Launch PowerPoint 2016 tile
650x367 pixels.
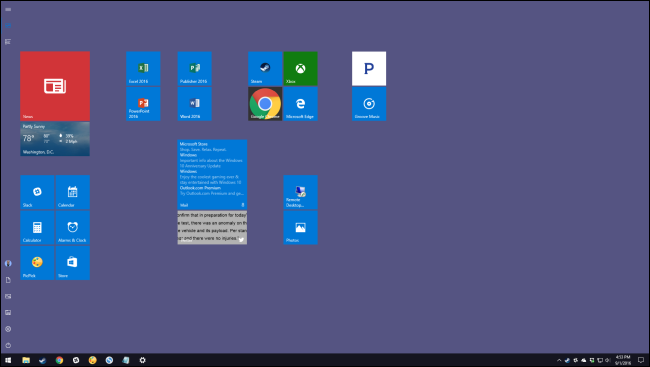(x=143, y=104)
